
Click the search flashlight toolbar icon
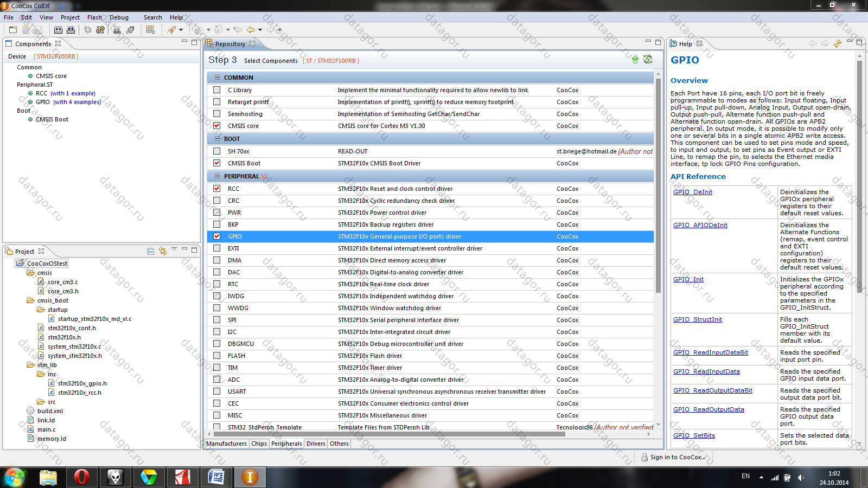[172, 30]
